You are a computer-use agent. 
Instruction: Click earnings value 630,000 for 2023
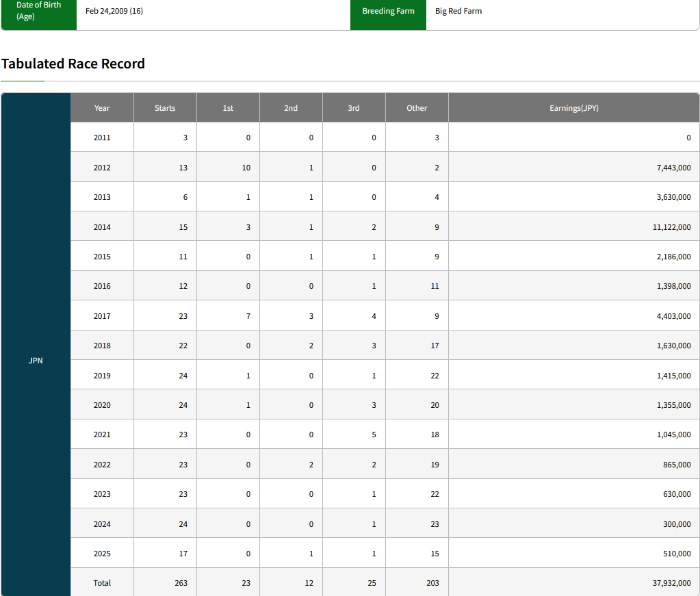tap(677, 494)
